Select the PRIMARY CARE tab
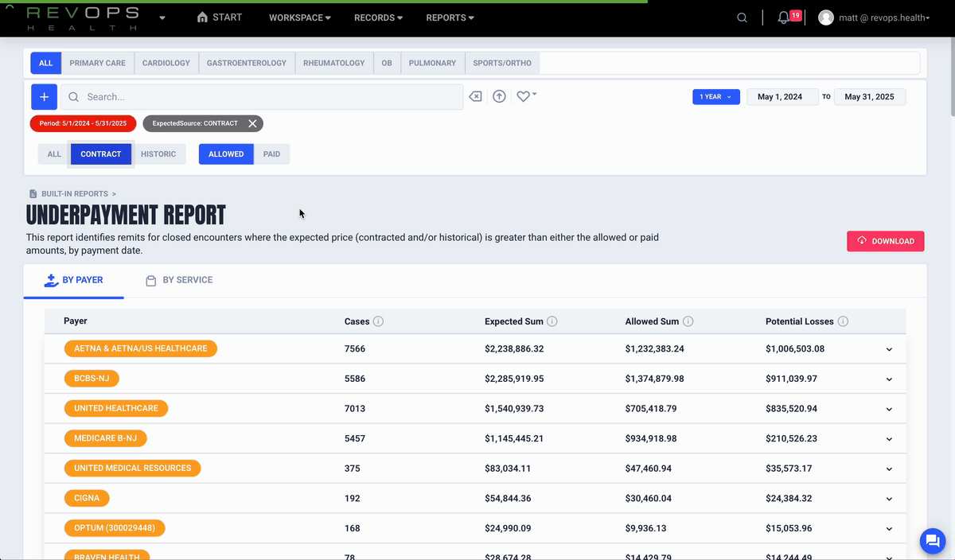955x560 pixels. [97, 63]
